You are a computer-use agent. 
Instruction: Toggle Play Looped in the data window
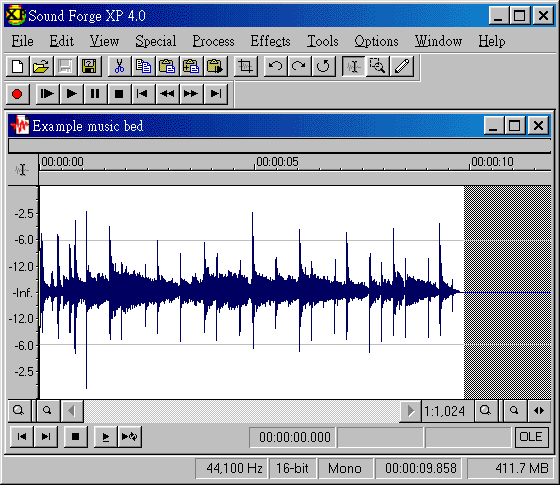(x=130, y=436)
